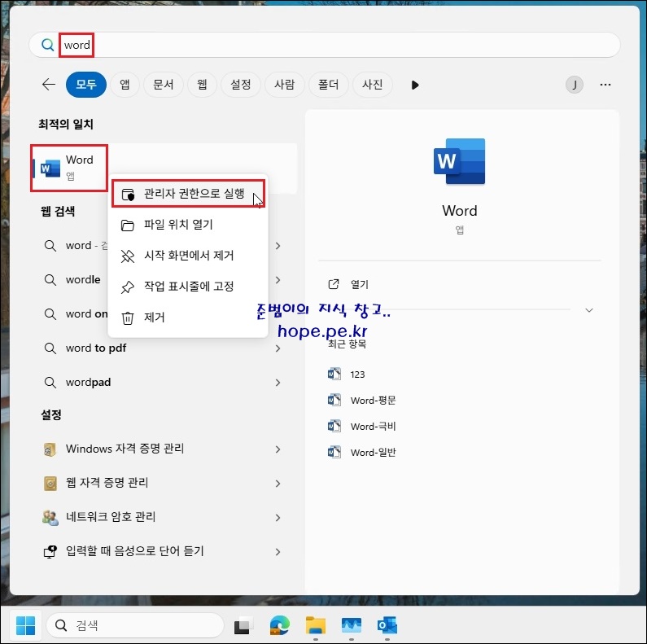Click the unpin icon in the context menu
Screen dimensions: 647x644
(x=128, y=256)
